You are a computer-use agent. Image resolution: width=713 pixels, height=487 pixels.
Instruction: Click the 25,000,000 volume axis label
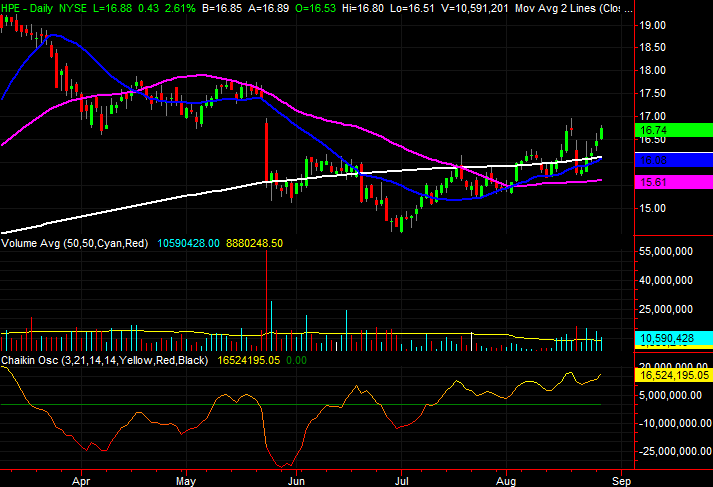[x=666, y=310]
